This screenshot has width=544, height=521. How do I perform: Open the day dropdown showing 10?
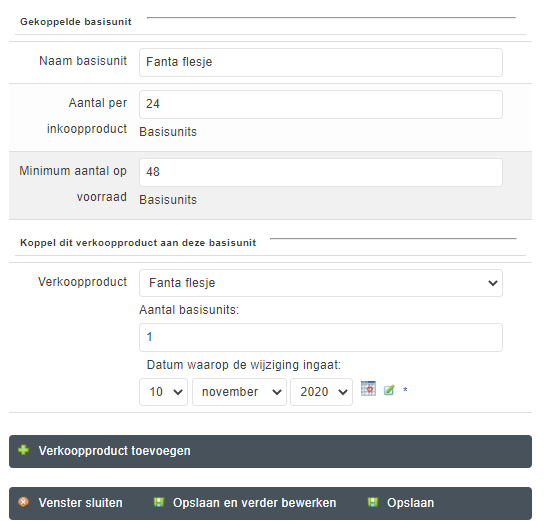(163, 392)
